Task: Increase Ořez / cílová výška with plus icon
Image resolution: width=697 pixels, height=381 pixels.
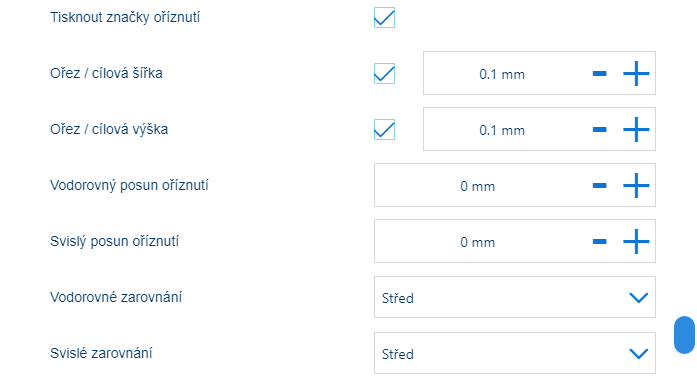Action: 636,129
